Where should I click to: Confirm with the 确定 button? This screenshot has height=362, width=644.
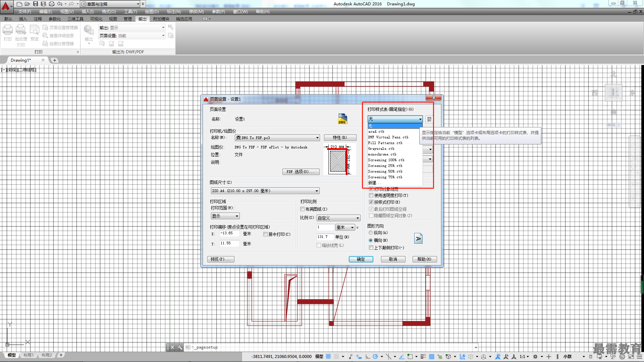pyautogui.click(x=361, y=259)
